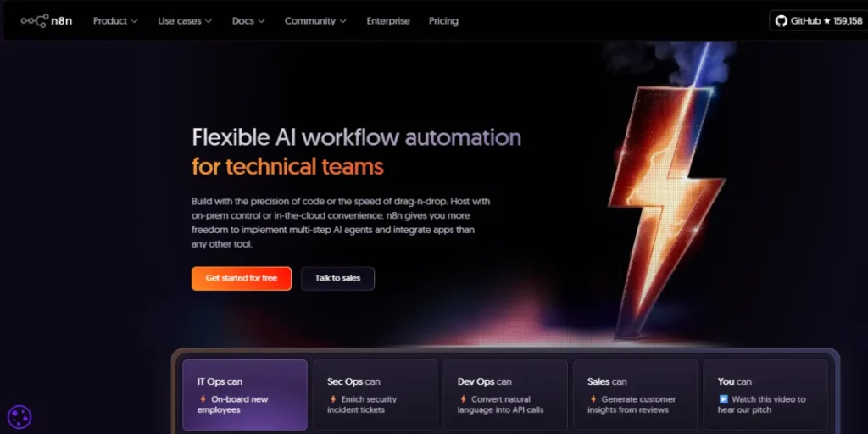
Task: Click the lightning bolt illustration
Action: click(670, 195)
